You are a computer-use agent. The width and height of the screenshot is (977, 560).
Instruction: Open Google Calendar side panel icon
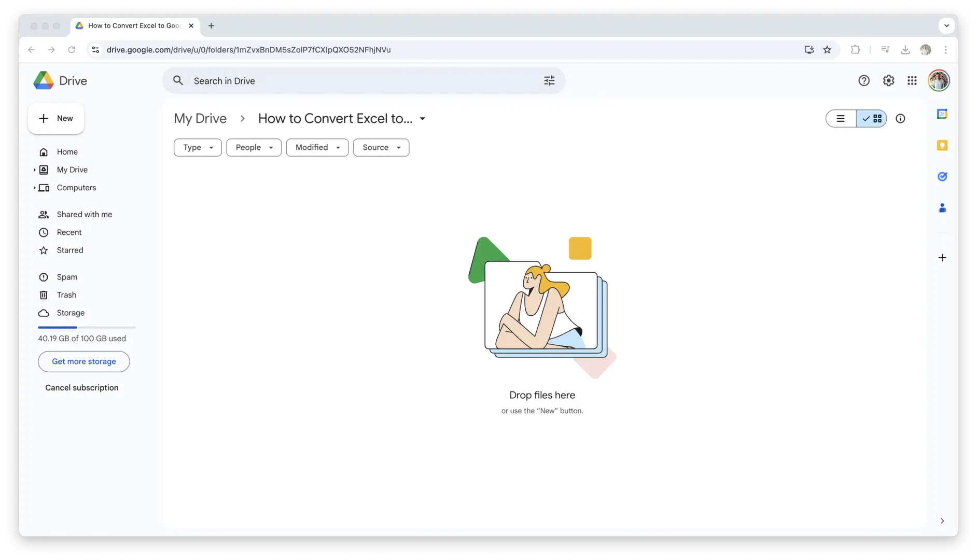tap(942, 114)
